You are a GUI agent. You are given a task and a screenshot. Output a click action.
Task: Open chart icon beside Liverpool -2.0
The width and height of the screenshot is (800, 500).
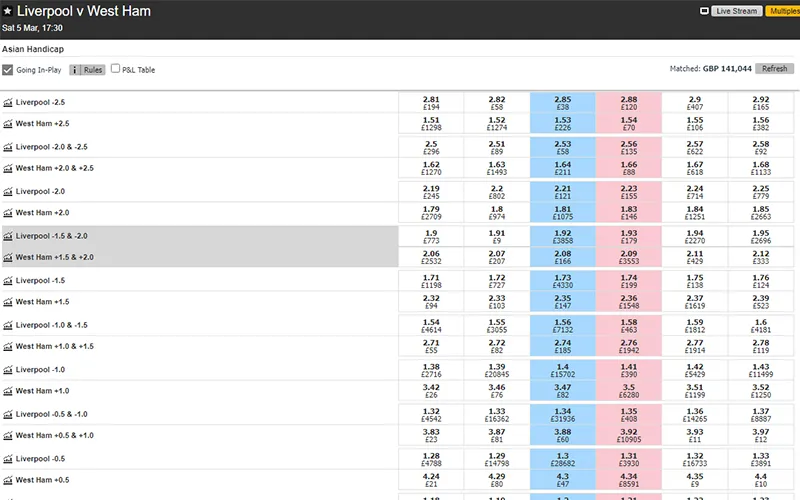[x=8, y=192]
